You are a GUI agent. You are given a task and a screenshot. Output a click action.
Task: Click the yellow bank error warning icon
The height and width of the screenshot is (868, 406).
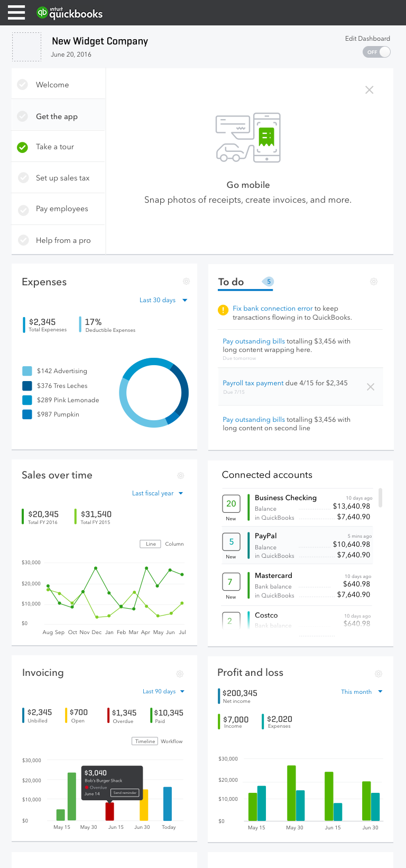(223, 310)
